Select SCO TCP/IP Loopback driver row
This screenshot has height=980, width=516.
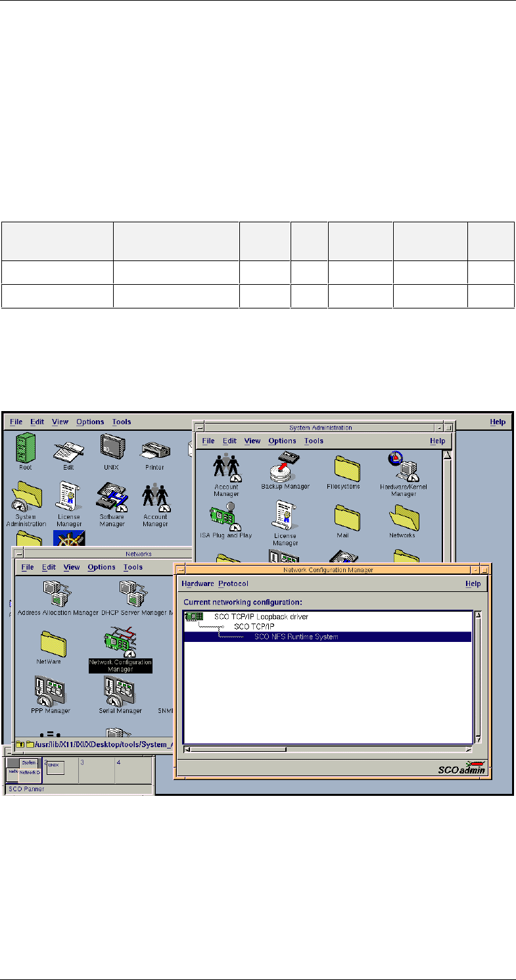coord(328,617)
